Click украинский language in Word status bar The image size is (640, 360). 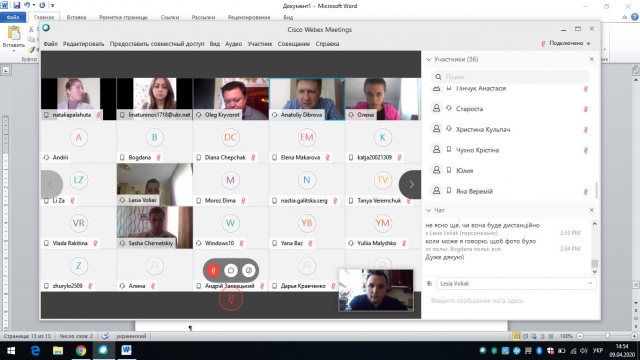(131, 336)
